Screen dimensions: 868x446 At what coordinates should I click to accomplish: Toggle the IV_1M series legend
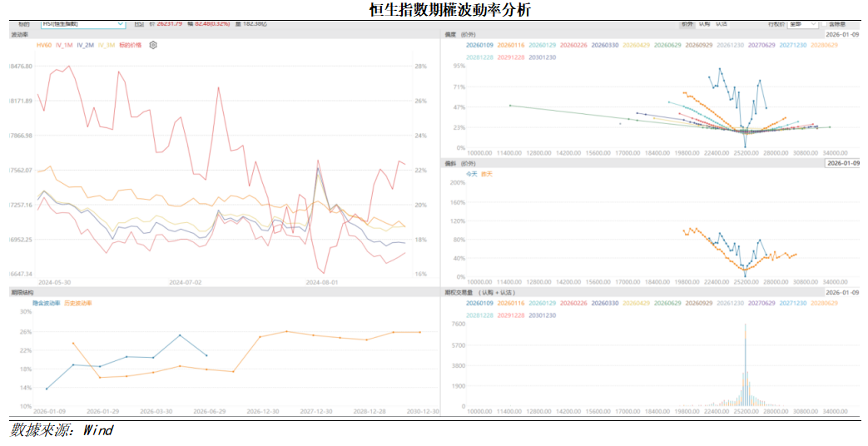tap(63, 45)
